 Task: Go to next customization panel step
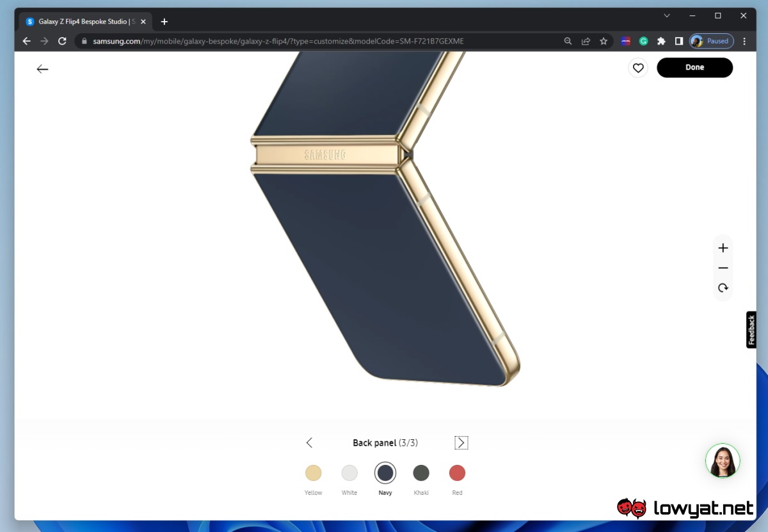click(x=461, y=442)
